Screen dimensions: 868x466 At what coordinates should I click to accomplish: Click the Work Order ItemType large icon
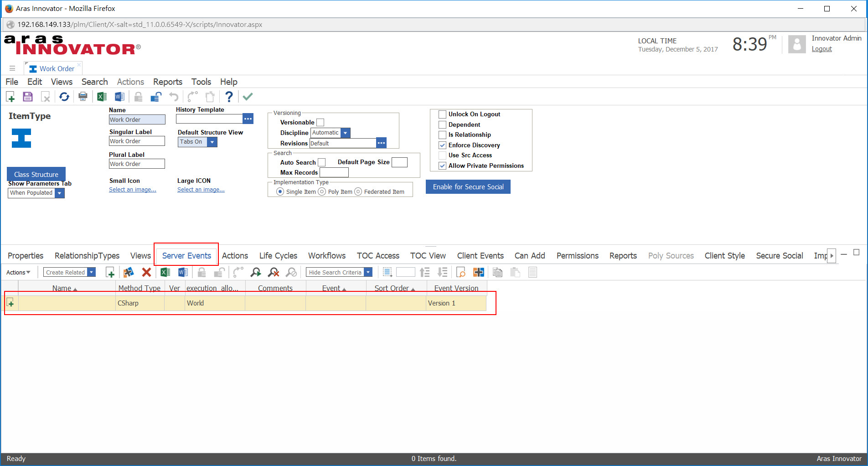pyautogui.click(x=21, y=138)
